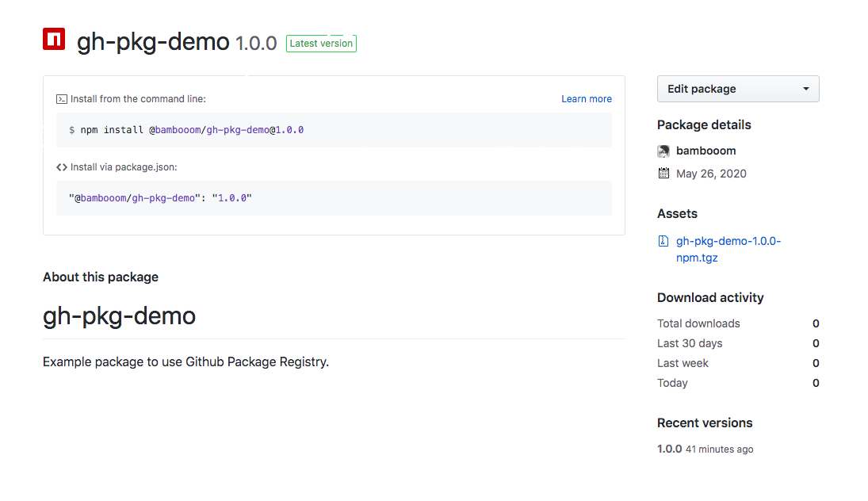
Task: Select version 1.0.0 under Recent versions
Action: (x=669, y=449)
